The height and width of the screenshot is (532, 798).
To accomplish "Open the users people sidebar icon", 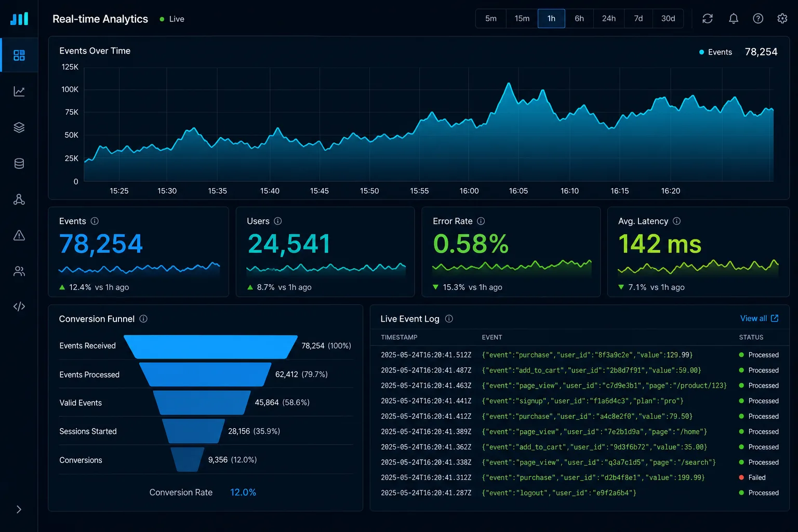I will click(x=19, y=271).
